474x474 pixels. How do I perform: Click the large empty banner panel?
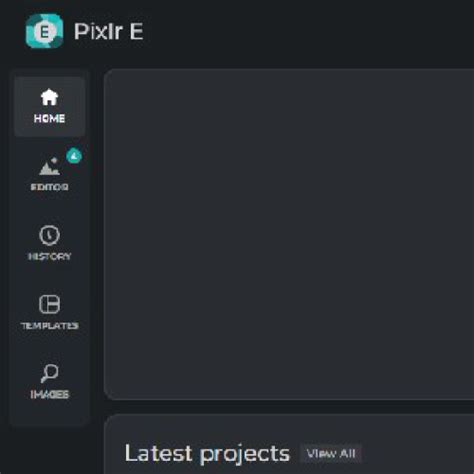[289, 234]
